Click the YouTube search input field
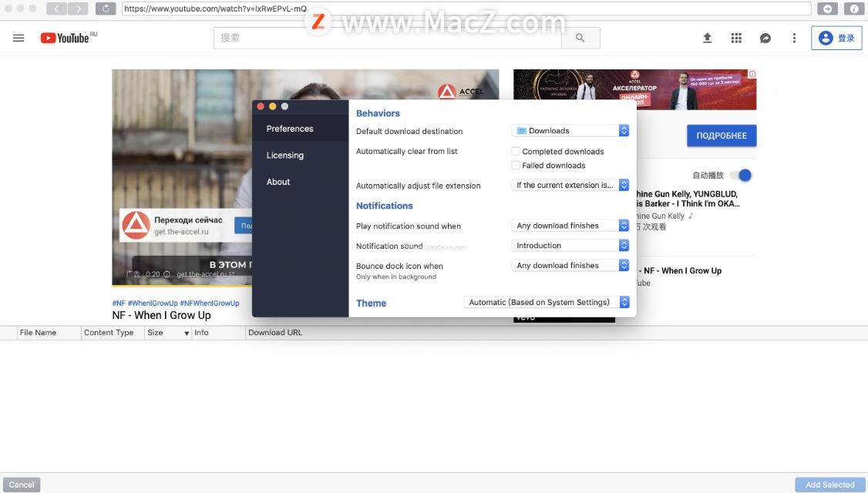Image resolution: width=868 pixels, height=493 pixels. [388, 38]
